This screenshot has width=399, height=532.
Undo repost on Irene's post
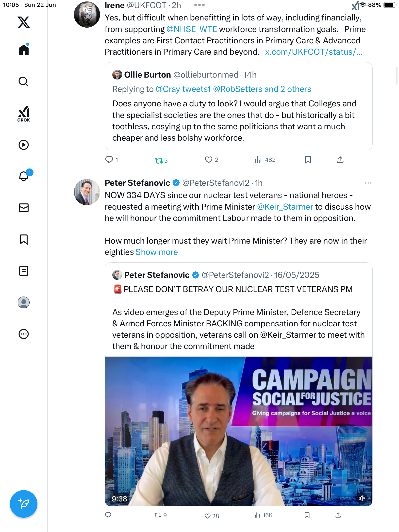(161, 161)
